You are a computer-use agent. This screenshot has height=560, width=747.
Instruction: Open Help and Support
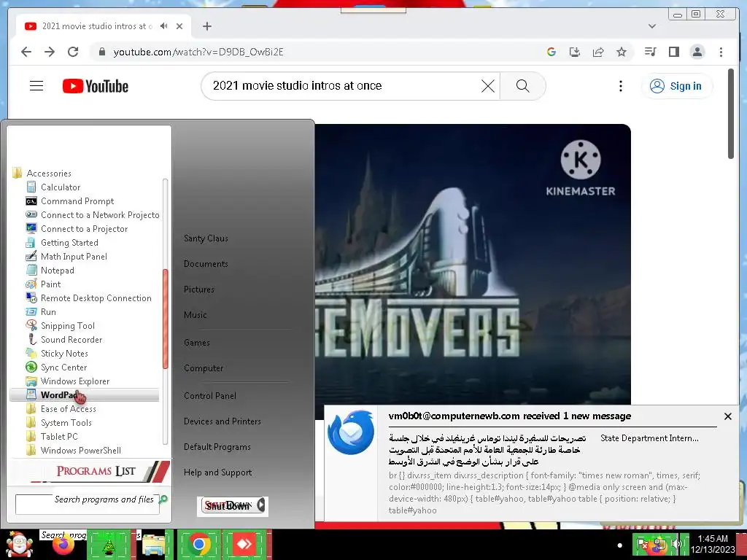(217, 472)
